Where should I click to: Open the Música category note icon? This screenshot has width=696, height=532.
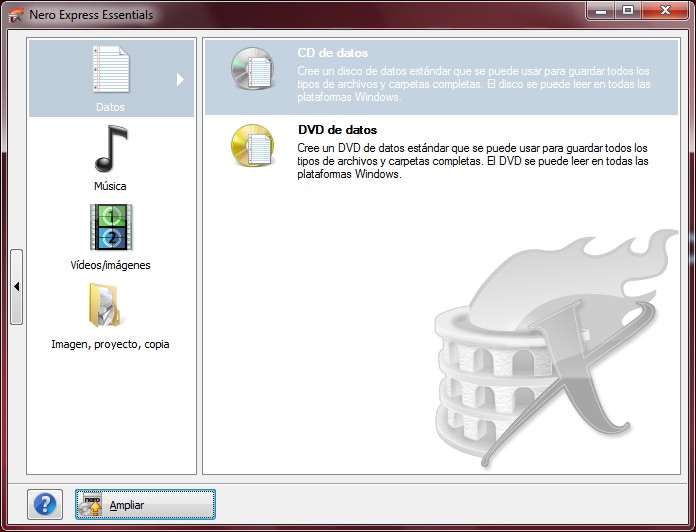pos(111,149)
